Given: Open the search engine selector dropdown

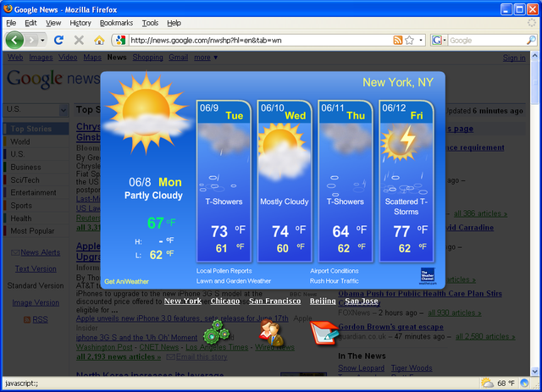Looking at the screenshot, I should [439, 40].
